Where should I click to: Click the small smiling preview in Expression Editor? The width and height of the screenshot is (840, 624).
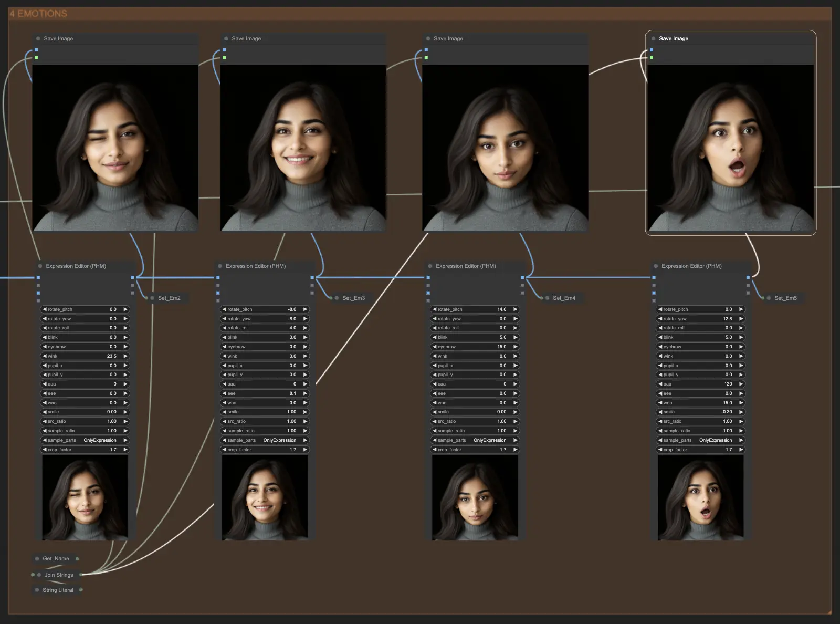(265, 497)
